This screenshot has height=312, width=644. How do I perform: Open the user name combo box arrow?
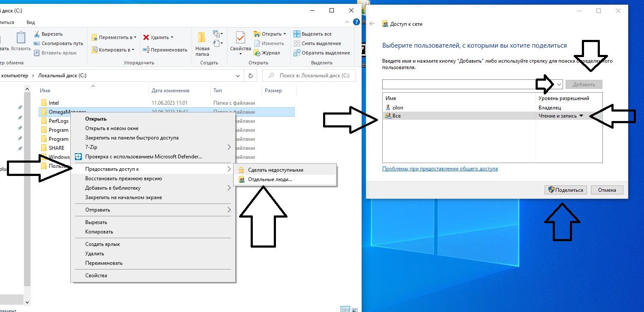coord(559,85)
